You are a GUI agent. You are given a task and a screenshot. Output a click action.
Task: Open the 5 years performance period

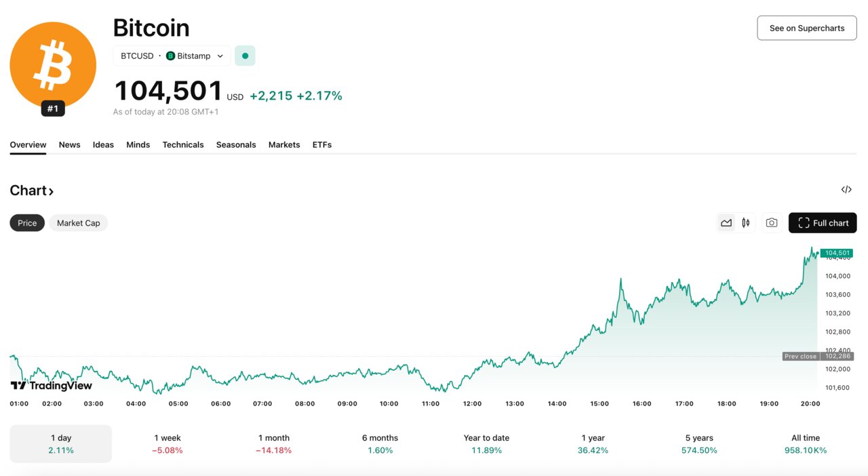tap(698, 443)
